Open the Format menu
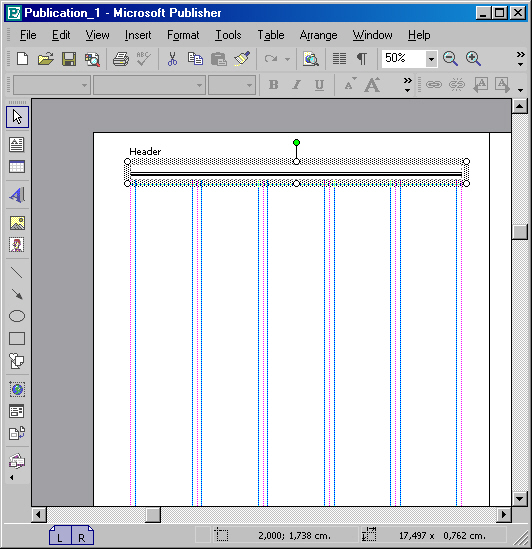 point(183,35)
